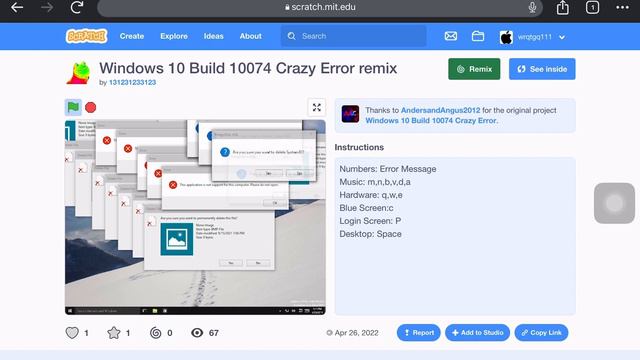Love the project with the heart icon
This screenshot has width=640, height=360.
tap(72, 333)
